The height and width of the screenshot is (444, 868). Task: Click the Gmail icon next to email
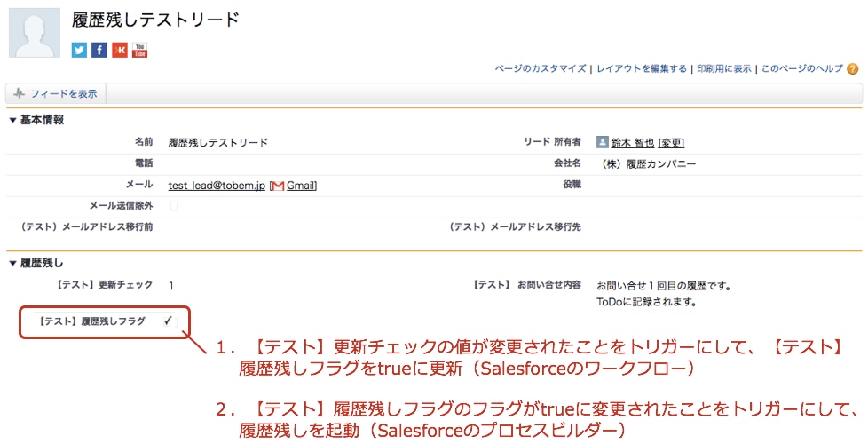(x=277, y=186)
